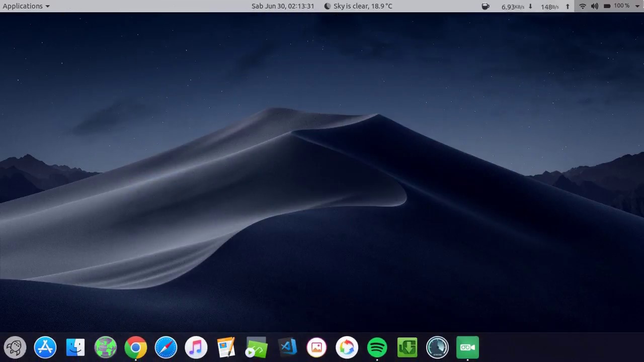Open the weather indicator 'Sky is clear, 18.9 °C'

(x=358, y=6)
